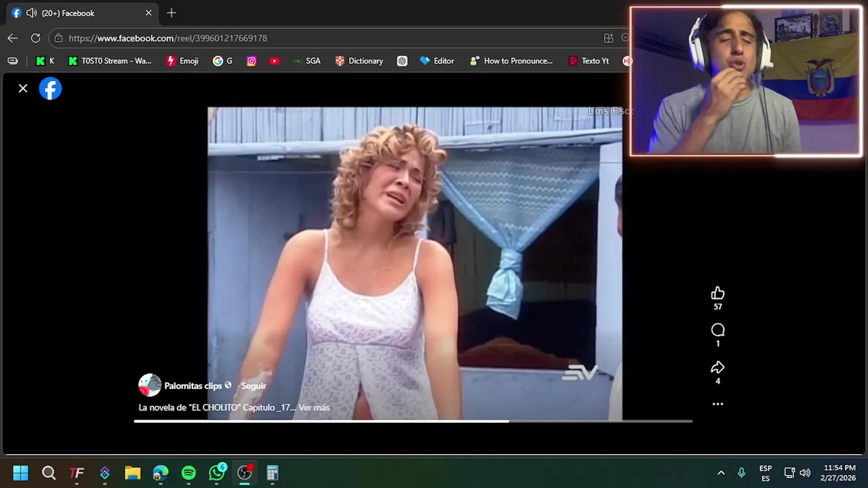
Task: Open the K bookmark
Action: tap(45, 60)
